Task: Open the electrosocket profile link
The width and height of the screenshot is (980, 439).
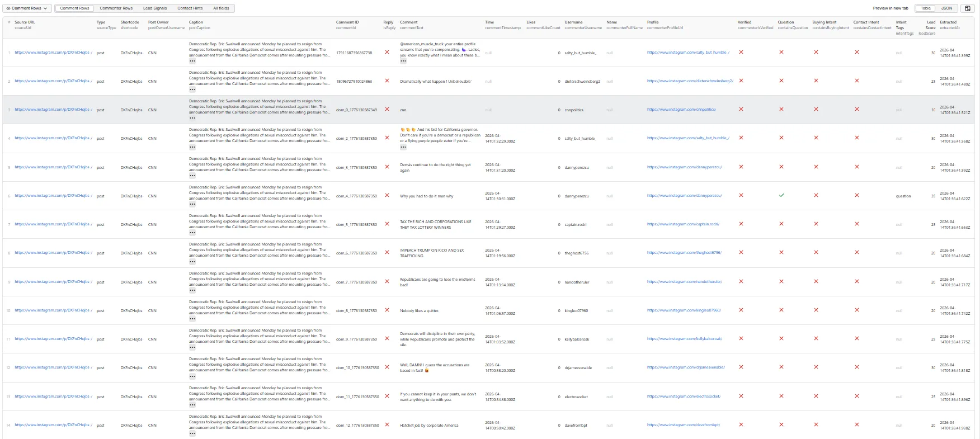Action: click(684, 396)
